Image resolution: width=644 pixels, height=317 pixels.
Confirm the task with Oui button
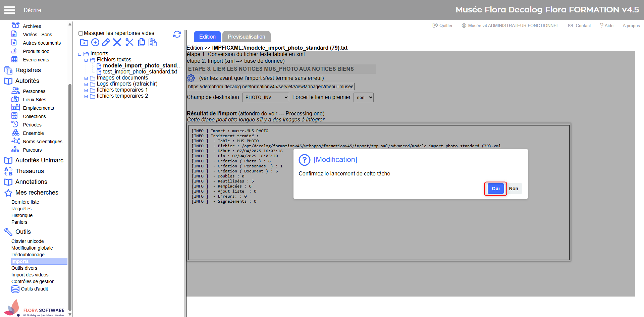point(495,189)
